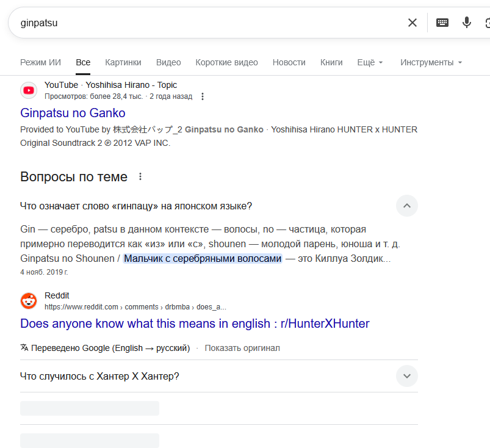Open options menu next to Вопросы по теме
The image size is (490, 448).
140,176
